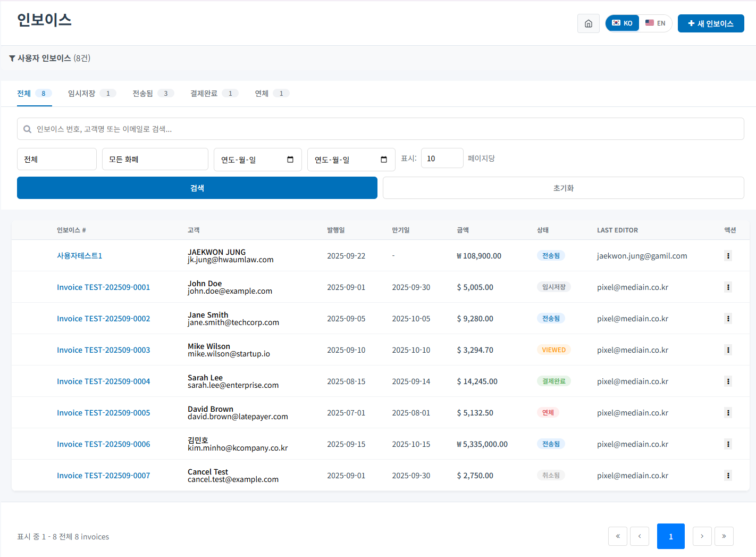Click the home icon button

click(x=588, y=23)
